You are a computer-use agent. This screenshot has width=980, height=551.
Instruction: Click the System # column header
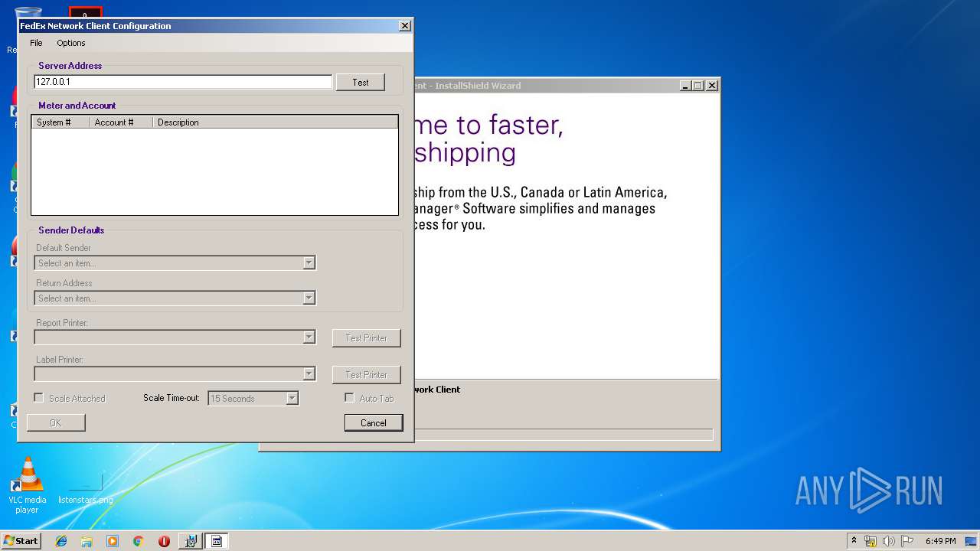60,122
